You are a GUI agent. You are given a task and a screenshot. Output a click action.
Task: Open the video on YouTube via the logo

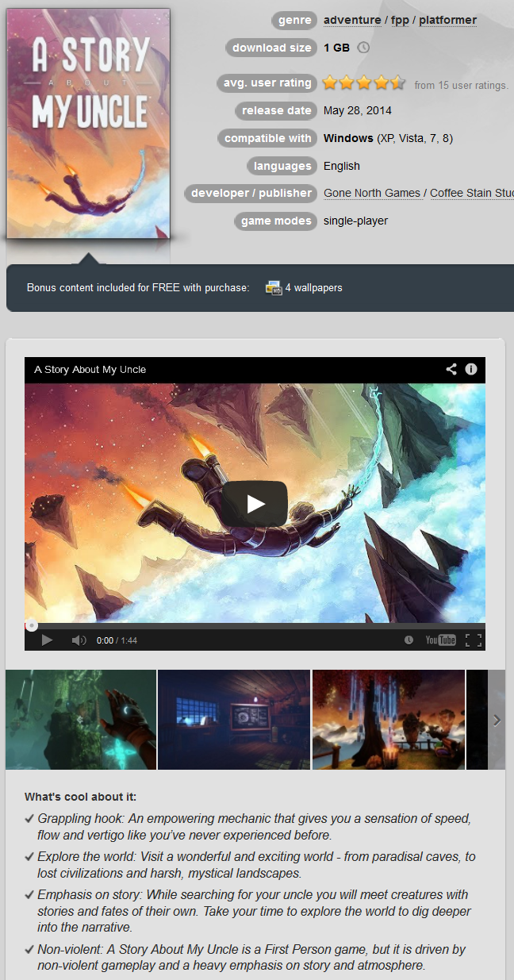[x=440, y=640]
